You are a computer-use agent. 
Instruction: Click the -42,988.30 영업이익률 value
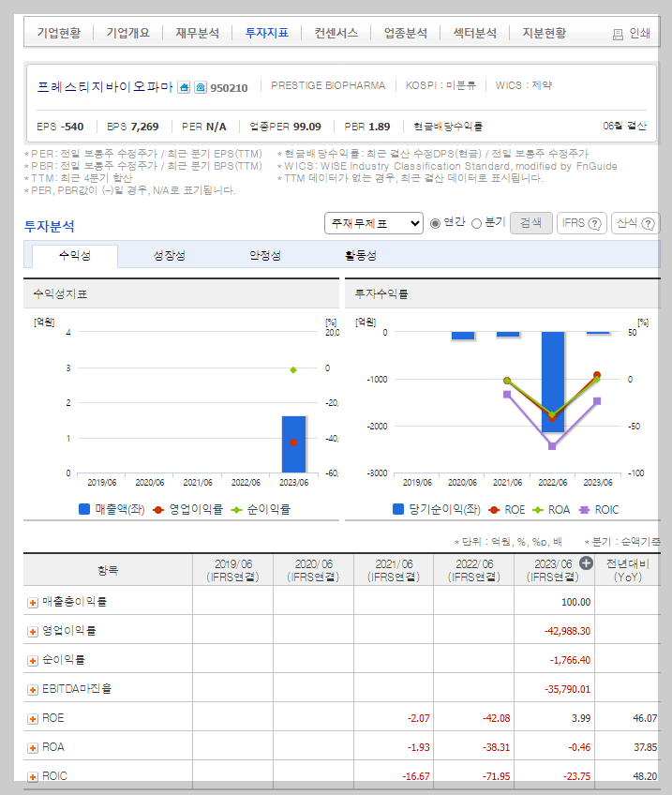pos(568,631)
